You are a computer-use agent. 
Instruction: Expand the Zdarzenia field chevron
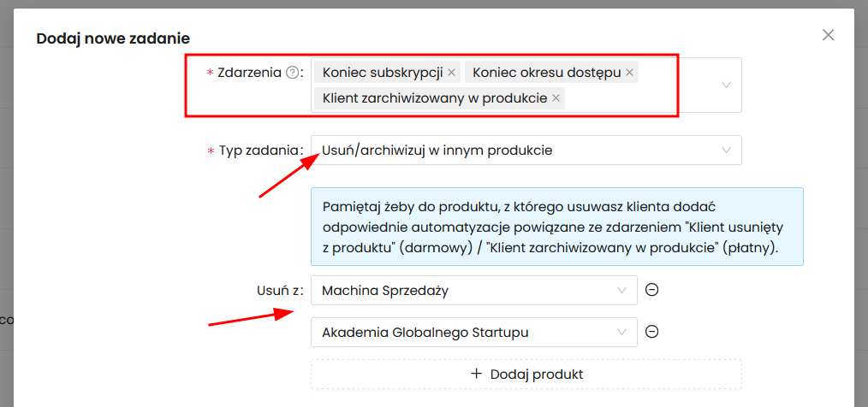tap(726, 85)
